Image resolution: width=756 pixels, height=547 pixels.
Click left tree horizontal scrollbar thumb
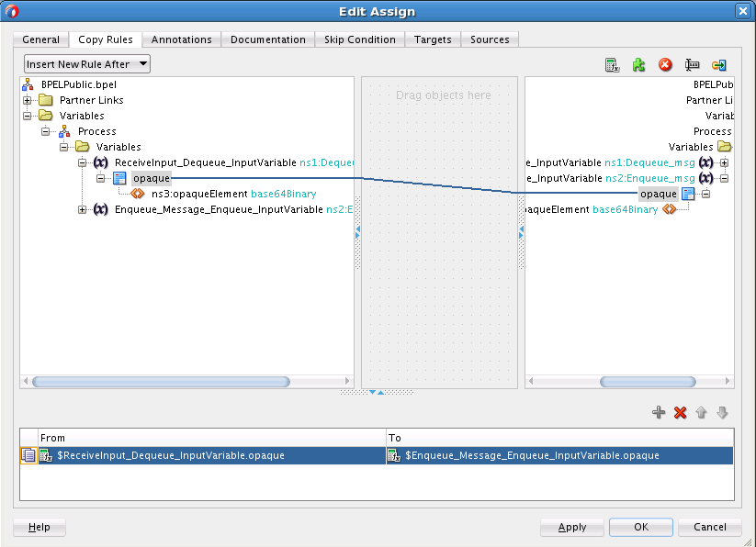[x=161, y=382]
